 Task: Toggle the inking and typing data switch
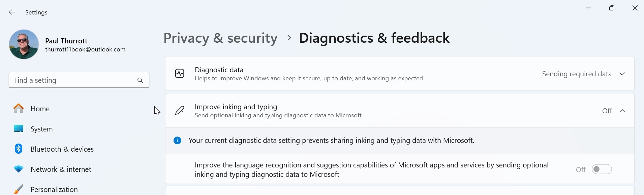[x=602, y=169]
